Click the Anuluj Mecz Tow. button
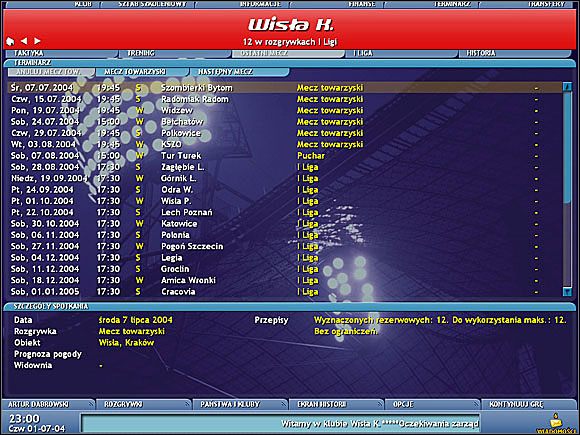The height and width of the screenshot is (435, 580). pos(51,72)
